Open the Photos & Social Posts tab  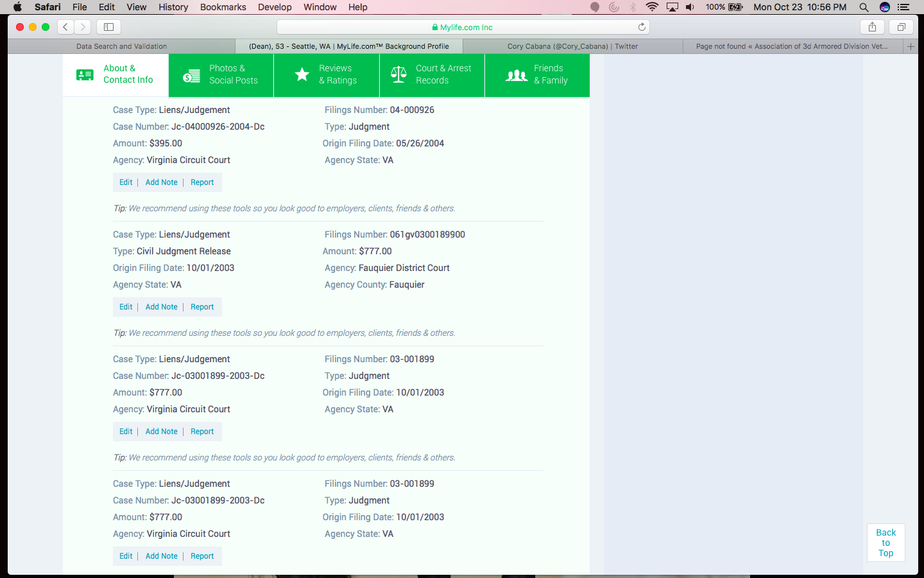pyautogui.click(x=221, y=75)
